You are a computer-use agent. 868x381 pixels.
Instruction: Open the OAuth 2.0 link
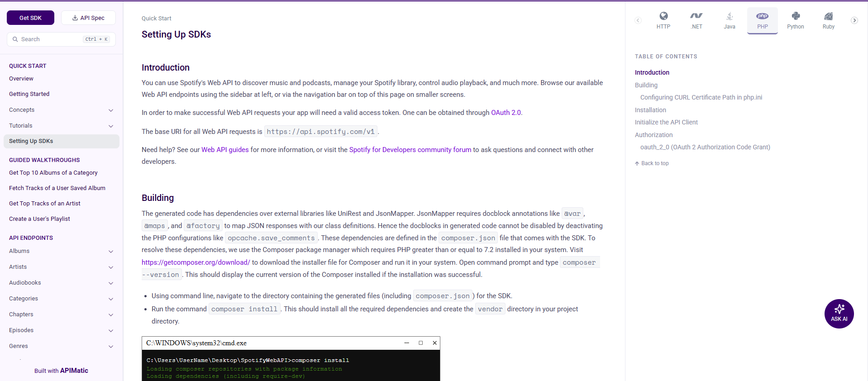pyautogui.click(x=506, y=113)
